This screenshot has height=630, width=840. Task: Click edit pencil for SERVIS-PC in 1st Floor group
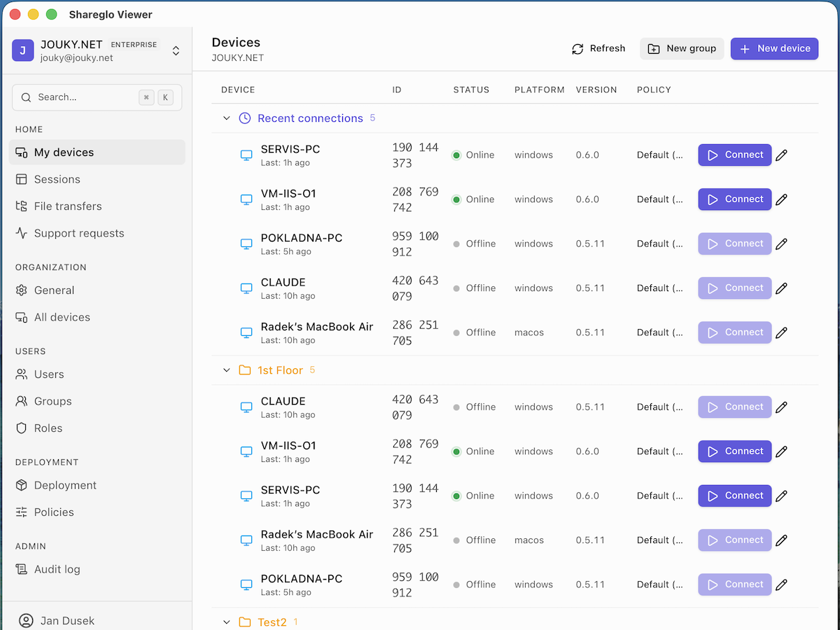click(x=782, y=496)
